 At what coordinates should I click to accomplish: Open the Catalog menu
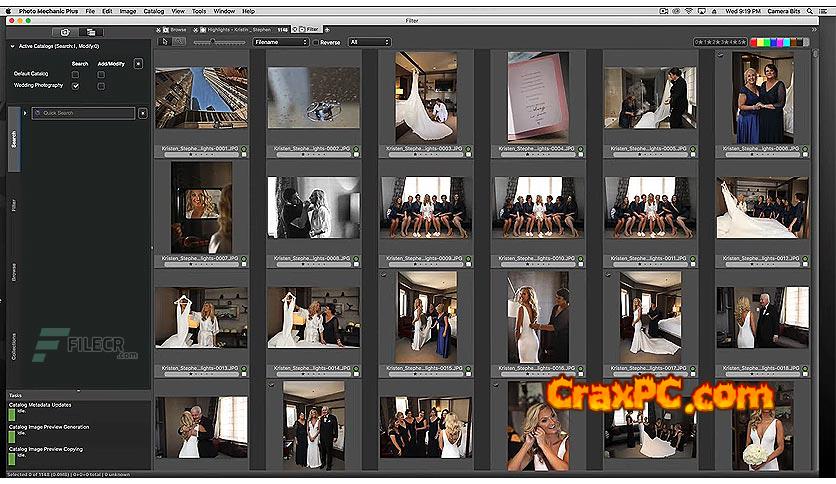(154, 10)
